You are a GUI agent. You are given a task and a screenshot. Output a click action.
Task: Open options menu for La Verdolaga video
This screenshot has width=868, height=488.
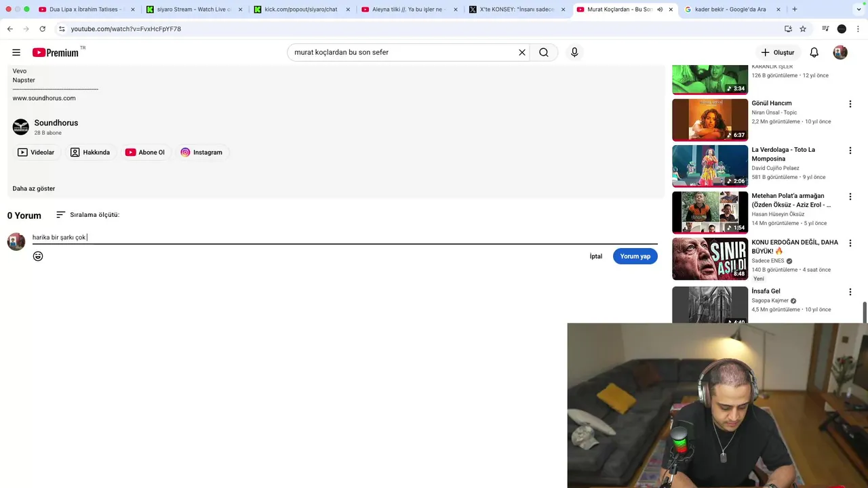(x=850, y=150)
